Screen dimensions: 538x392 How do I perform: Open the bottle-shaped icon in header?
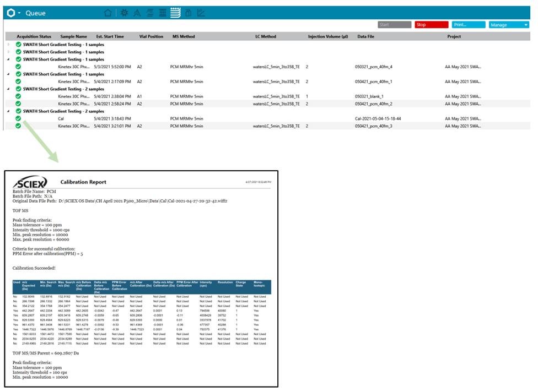tap(189, 13)
